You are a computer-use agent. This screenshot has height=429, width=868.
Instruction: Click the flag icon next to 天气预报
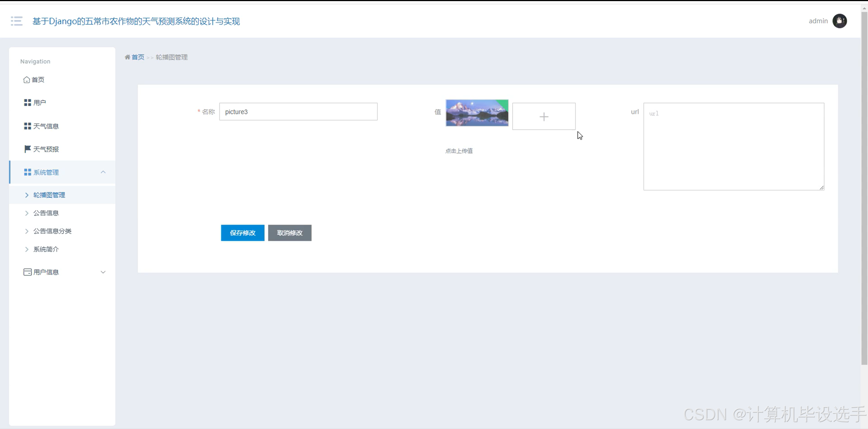pyautogui.click(x=27, y=149)
